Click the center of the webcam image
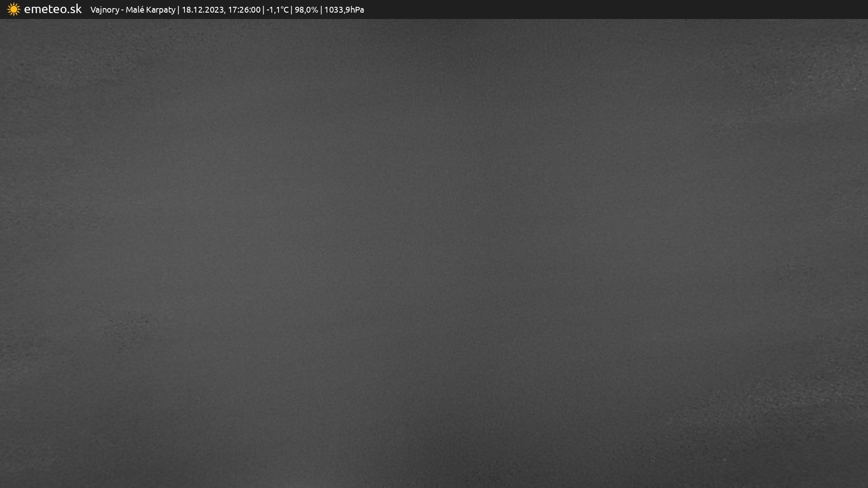Viewport: 868px width, 488px height. tap(434, 253)
